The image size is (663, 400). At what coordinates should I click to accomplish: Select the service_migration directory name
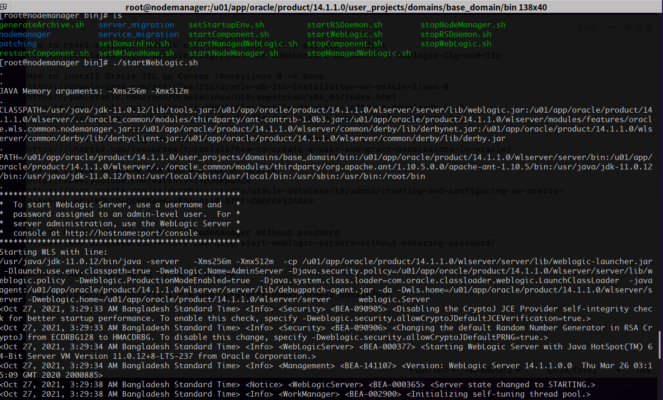click(x=139, y=34)
